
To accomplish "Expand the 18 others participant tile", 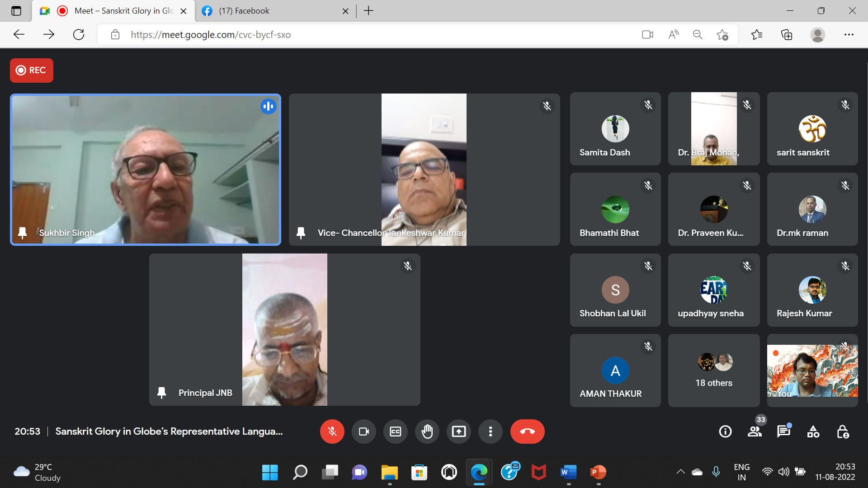I will tap(713, 371).
